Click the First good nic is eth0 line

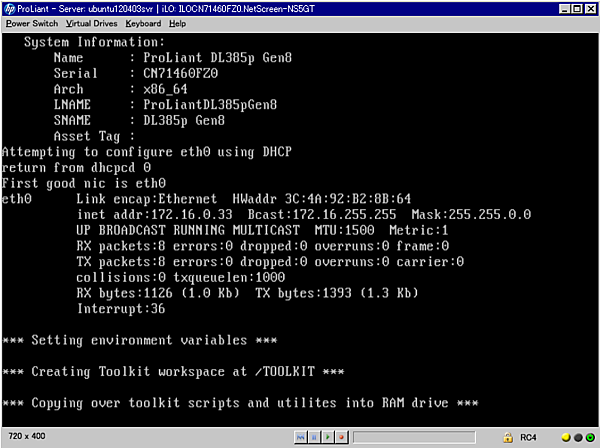point(84,183)
